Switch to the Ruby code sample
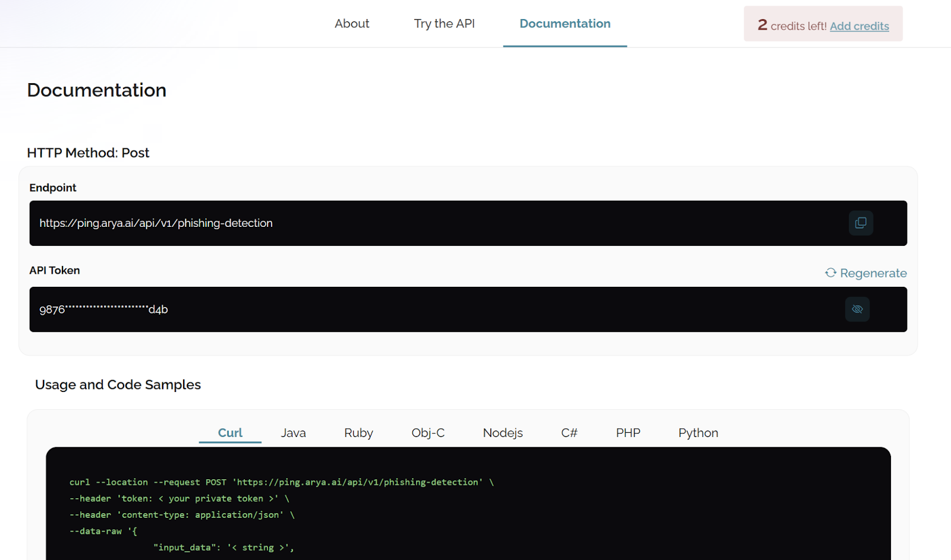Image resolution: width=951 pixels, height=560 pixels. coord(358,433)
